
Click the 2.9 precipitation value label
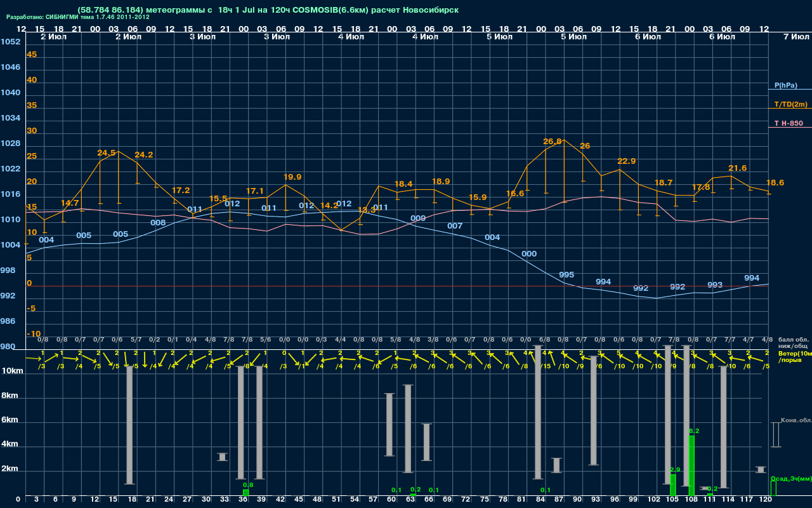(x=675, y=470)
